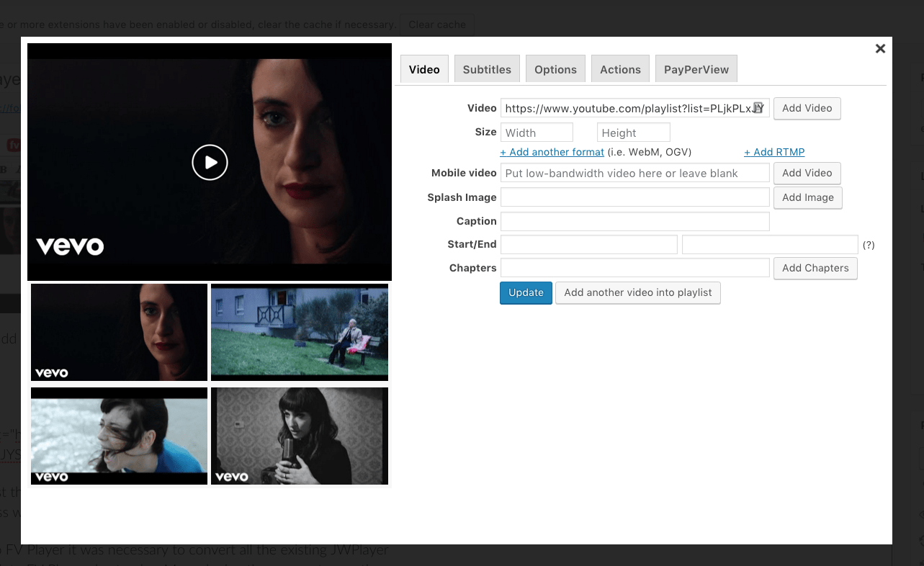Click the End time field
The image size is (924, 566).
coord(770,244)
